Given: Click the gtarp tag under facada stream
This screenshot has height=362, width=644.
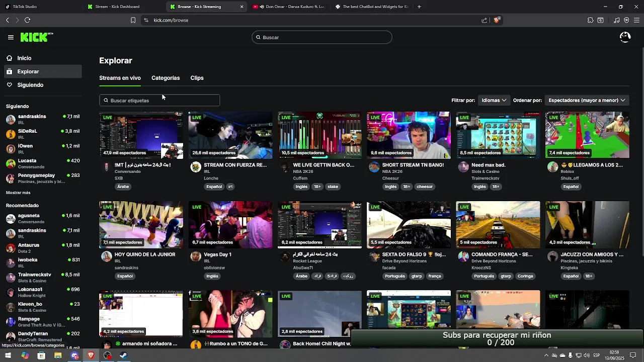Looking at the screenshot, I should (417, 276).
